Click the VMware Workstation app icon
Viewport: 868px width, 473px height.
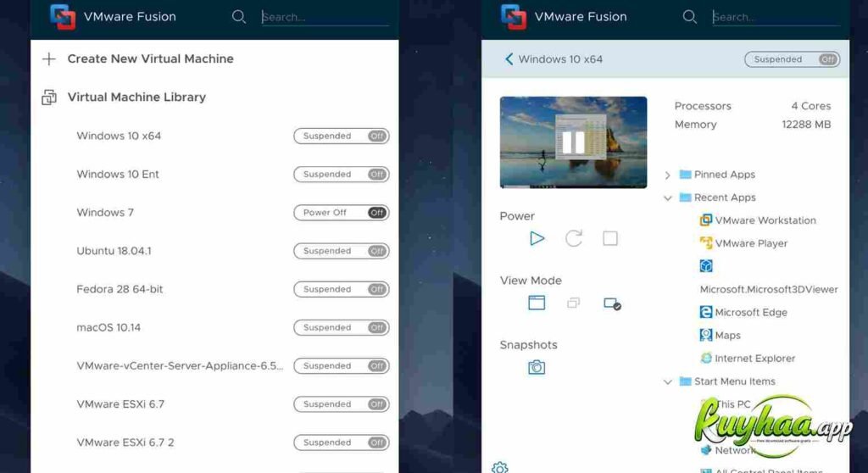[x=706, y=220]
